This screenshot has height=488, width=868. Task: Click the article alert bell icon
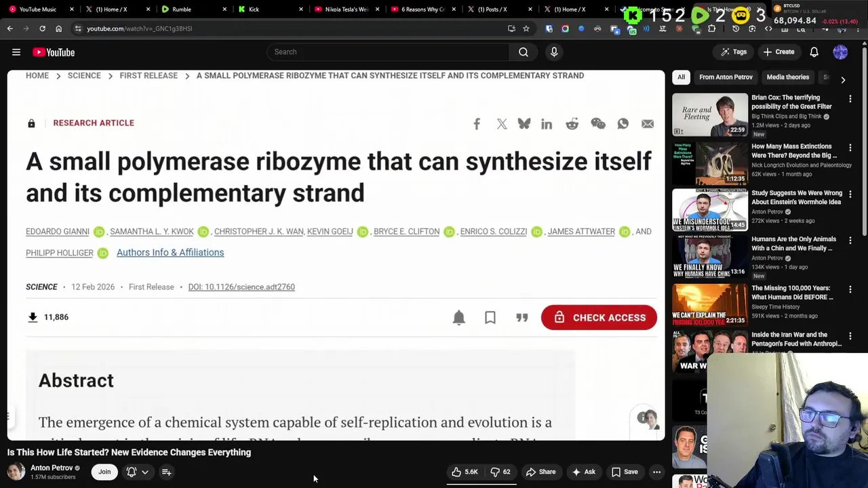(x=459, y=317)
